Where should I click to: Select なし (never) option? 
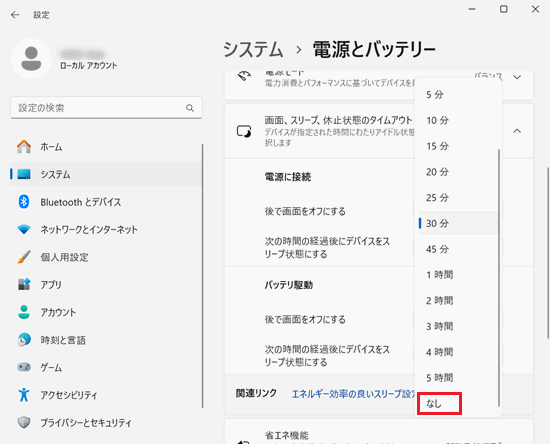[457, 404]
